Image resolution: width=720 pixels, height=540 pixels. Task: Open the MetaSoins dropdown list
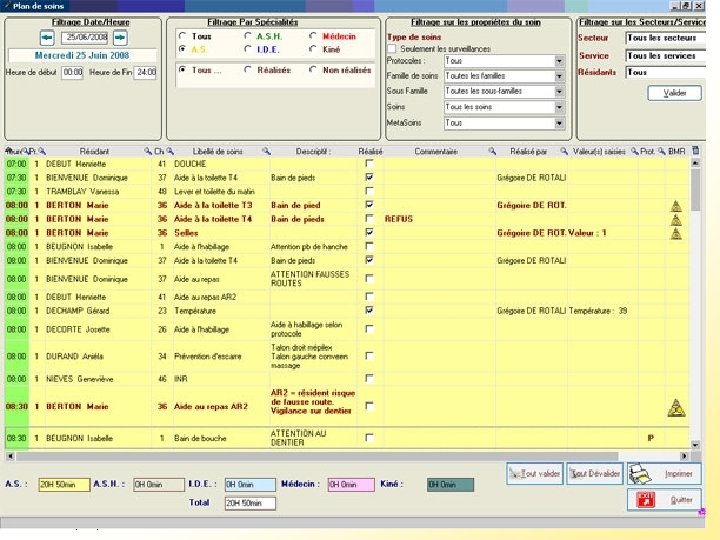point(559,123)
